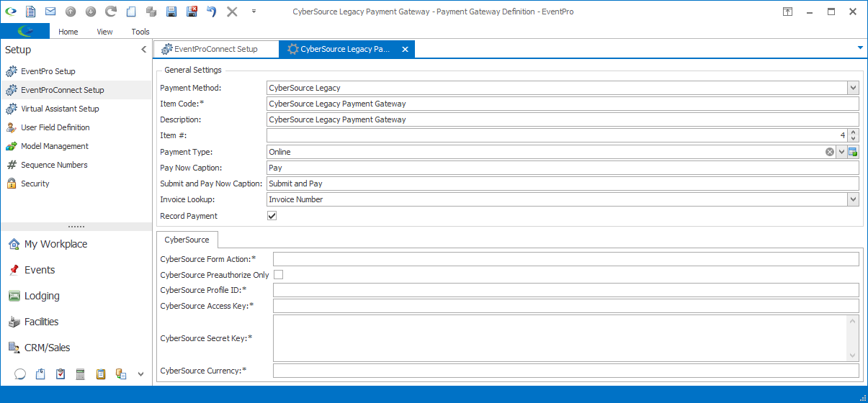Click the Lodging navigation group
The width and height of the screenshot is (868, 403).
pos(76,296)
